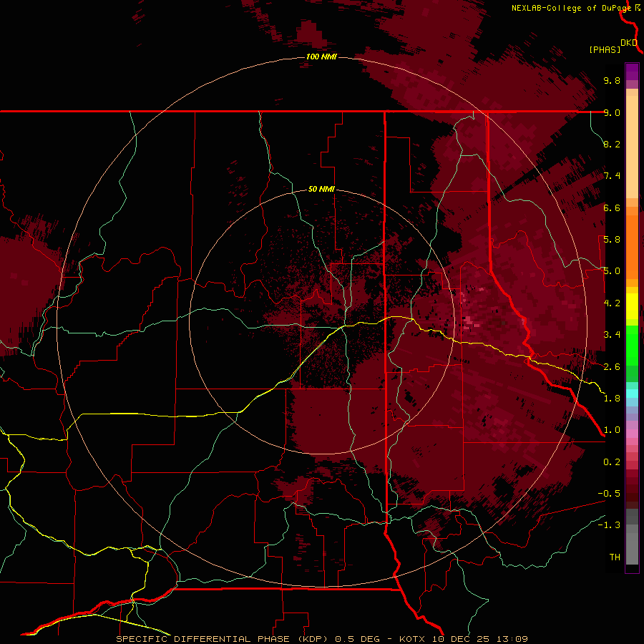Click the [PHAS] label above the legend

[x=605, y=50]
